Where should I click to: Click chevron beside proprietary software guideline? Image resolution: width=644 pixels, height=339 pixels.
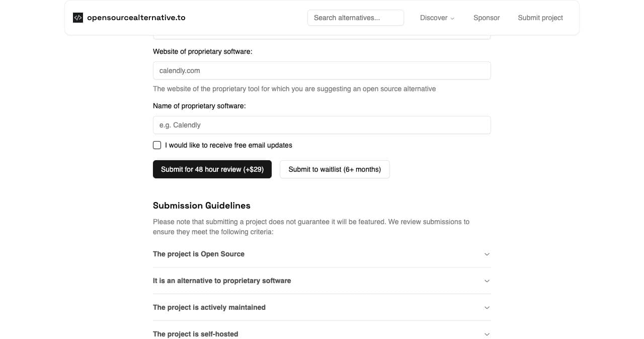pyautogui.click(x=487, y=281)
